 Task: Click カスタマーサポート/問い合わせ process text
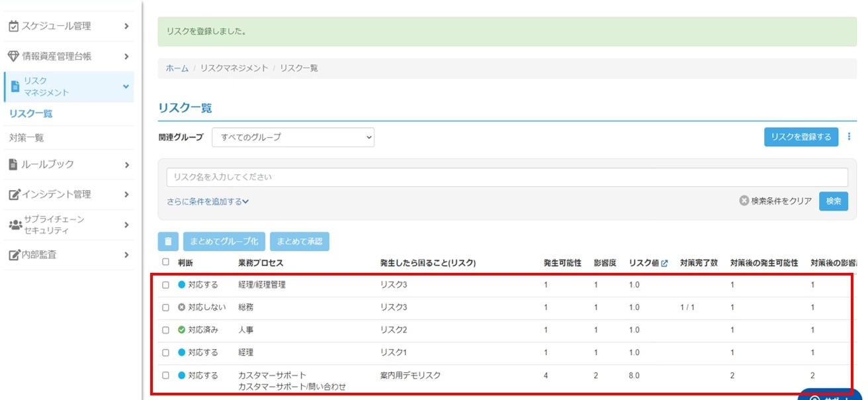coord(292,387)
